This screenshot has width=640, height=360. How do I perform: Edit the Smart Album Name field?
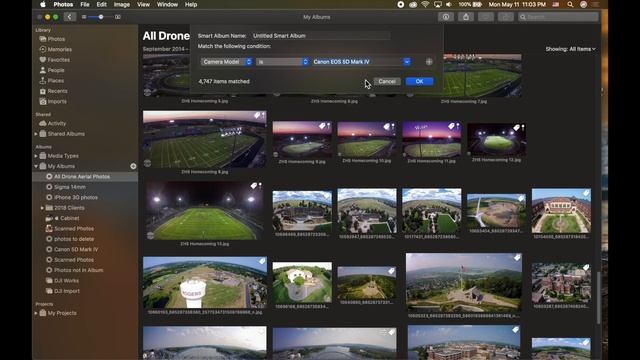321,36
